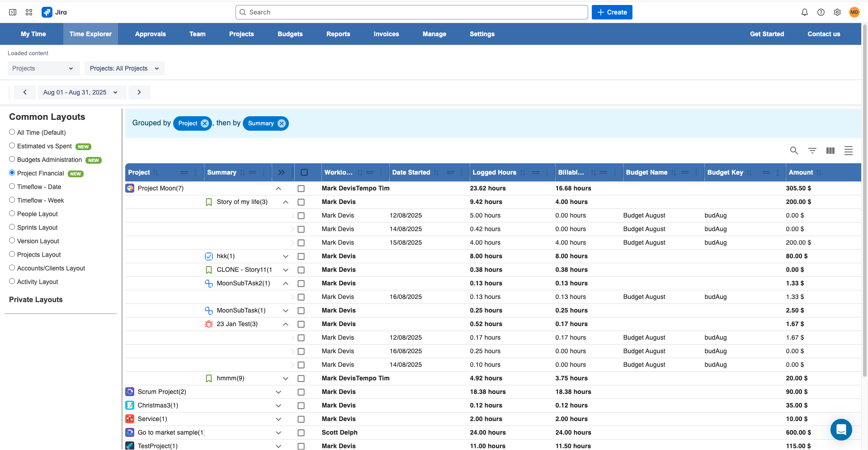Select the People Layout radio option
Screen dimensions: 868x450
click(x=12, y=213)
